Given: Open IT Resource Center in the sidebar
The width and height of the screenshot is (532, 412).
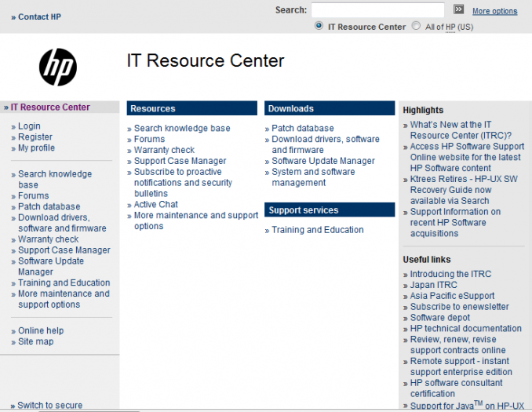Looking at the screenshot, I should 50,108.
